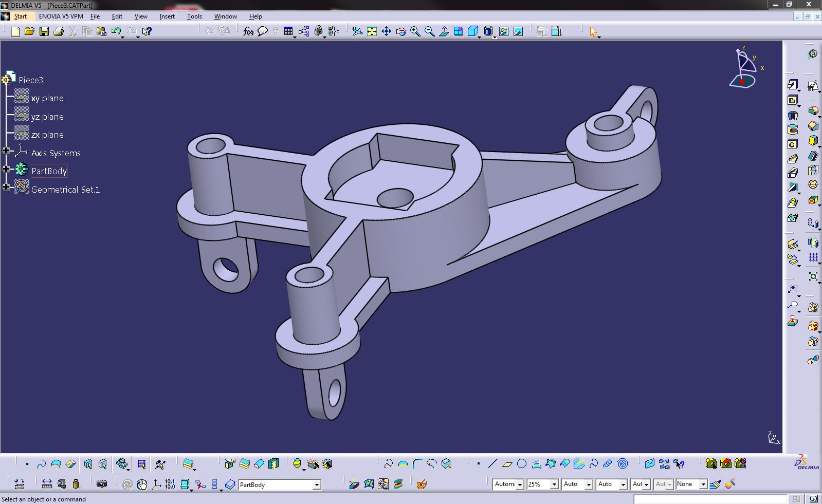Open the PartBody combo box dropdown
822x504 pixels.
coord(317,485)
